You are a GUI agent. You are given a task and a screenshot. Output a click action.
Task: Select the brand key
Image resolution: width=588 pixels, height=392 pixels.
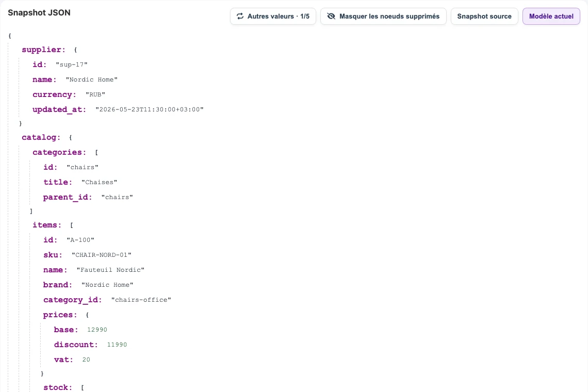point(58,285)
